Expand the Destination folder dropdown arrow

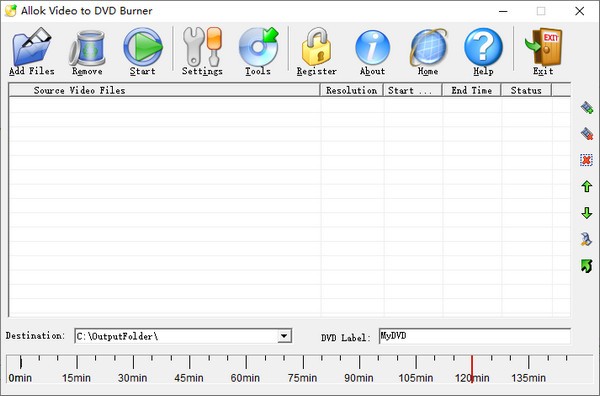(x=284, y=336)
